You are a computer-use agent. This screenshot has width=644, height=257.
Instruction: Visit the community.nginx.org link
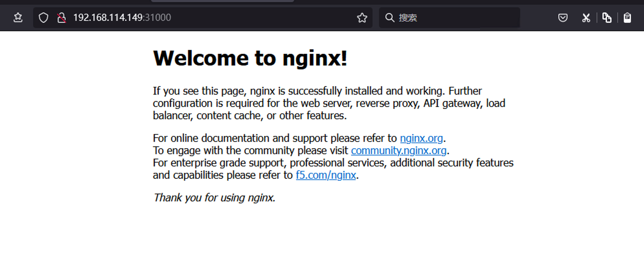399,151
